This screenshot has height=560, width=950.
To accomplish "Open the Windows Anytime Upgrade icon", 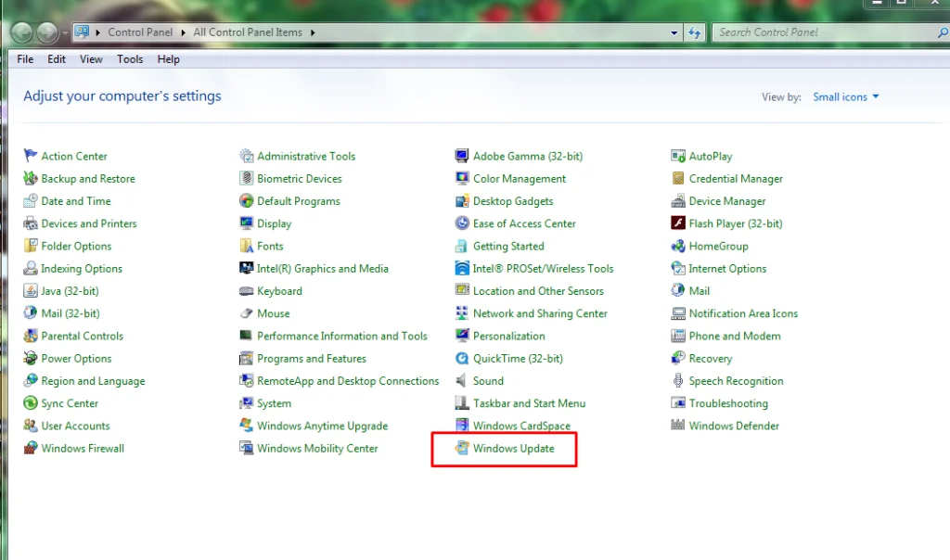I will [x=246, y=425].
